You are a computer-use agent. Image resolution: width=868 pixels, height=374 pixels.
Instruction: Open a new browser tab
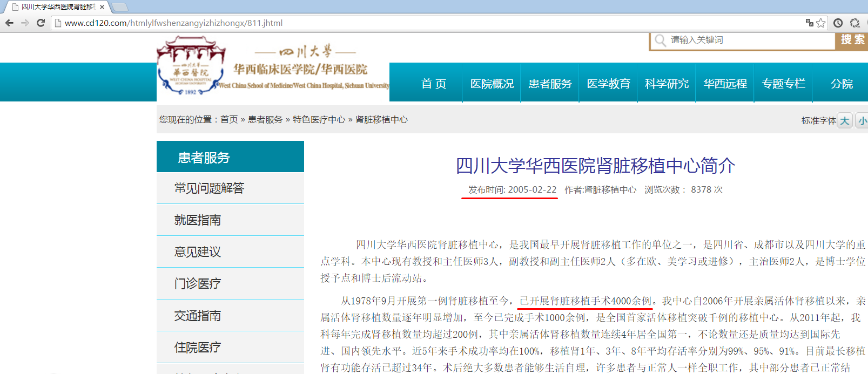[119, 7]
